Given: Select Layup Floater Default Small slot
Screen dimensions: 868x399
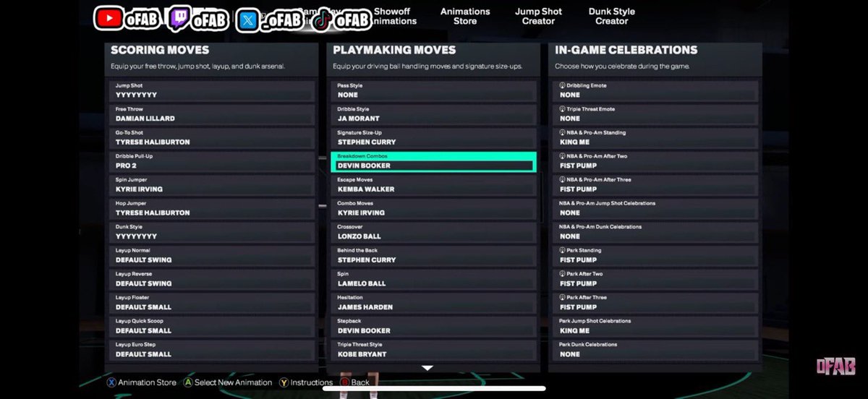Looking at the screenshot, I should click(213, 303).
